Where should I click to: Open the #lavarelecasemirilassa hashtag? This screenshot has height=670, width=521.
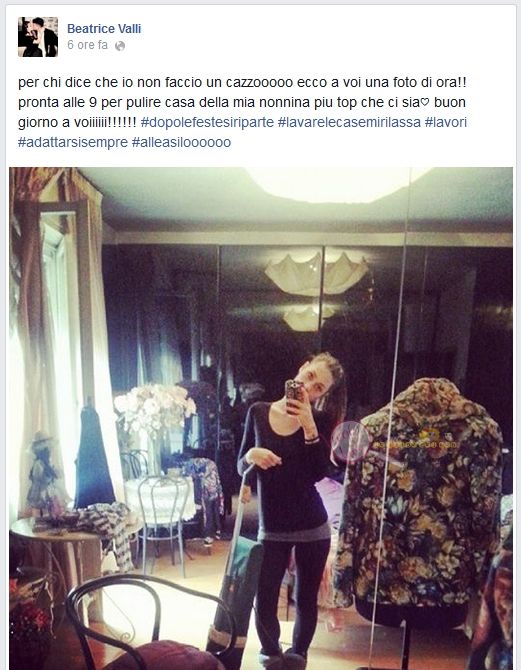pyautogui.click(x=349, y=122)
